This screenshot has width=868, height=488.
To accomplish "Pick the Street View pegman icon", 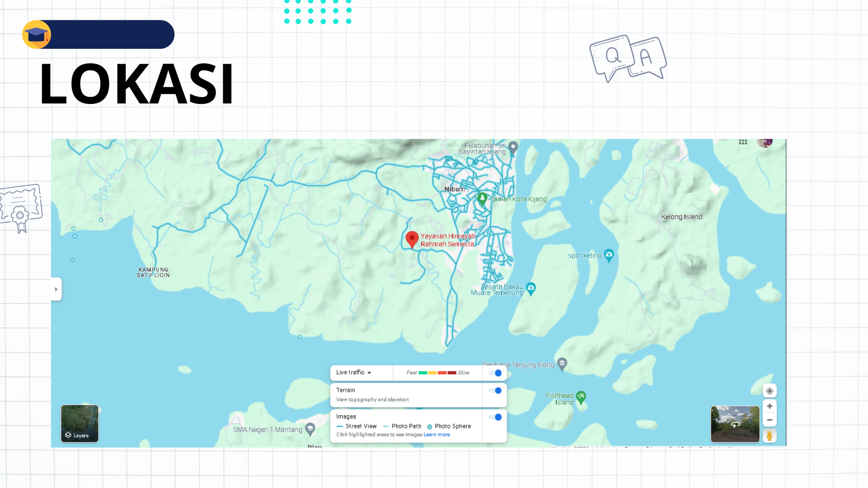I will [769, 436].
